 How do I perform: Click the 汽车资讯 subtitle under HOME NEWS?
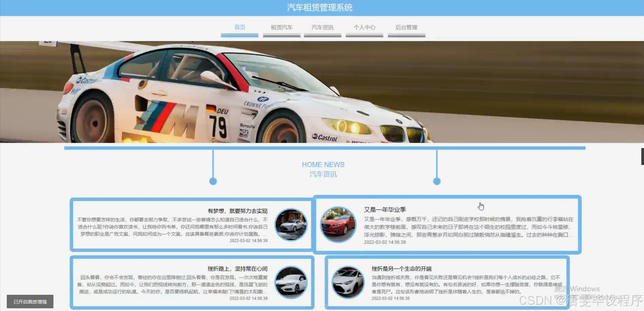pos(323,174)
